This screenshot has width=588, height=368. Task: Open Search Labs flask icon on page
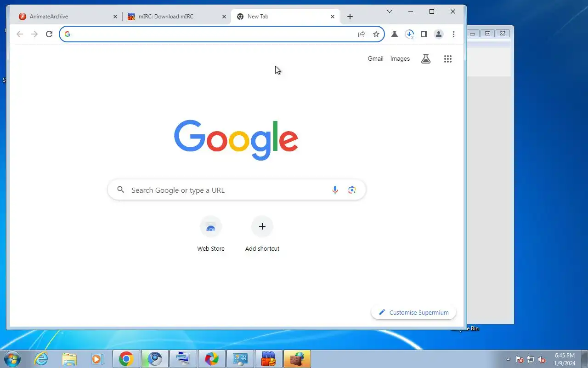426,59
